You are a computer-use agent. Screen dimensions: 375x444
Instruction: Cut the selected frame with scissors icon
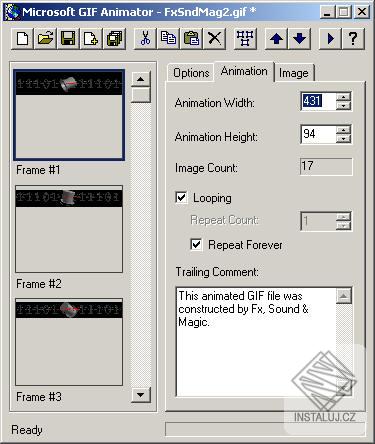pyautogui.click(x=145, y=39)
